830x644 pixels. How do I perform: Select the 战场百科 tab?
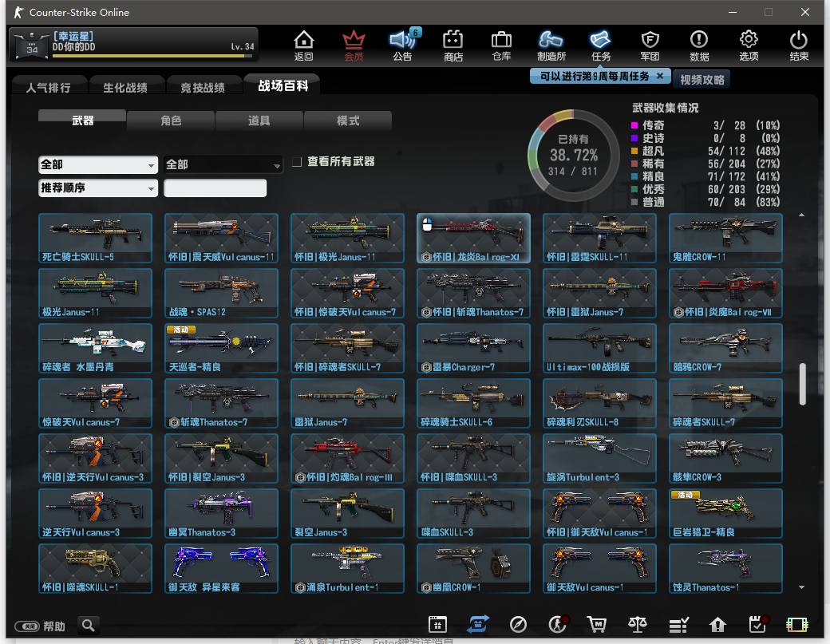283,85
